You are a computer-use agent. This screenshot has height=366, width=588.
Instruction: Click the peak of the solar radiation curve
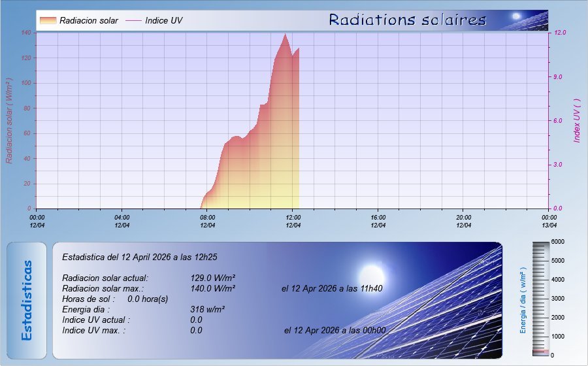tap(285, 35)
